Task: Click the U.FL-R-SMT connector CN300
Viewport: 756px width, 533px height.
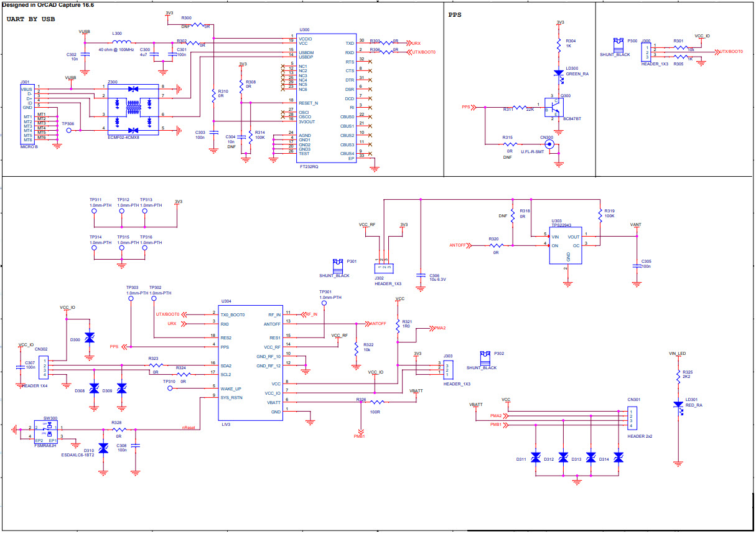Action: pos(549,144)
